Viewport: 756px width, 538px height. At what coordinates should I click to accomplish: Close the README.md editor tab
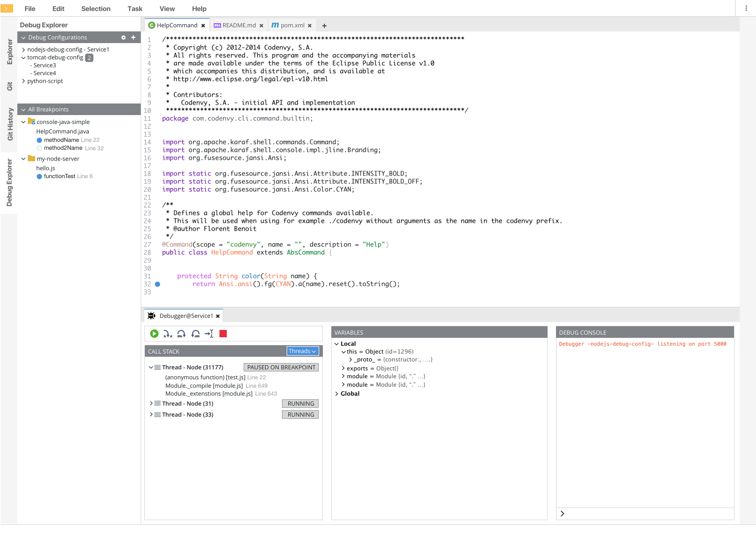click(x=261, y=26)
